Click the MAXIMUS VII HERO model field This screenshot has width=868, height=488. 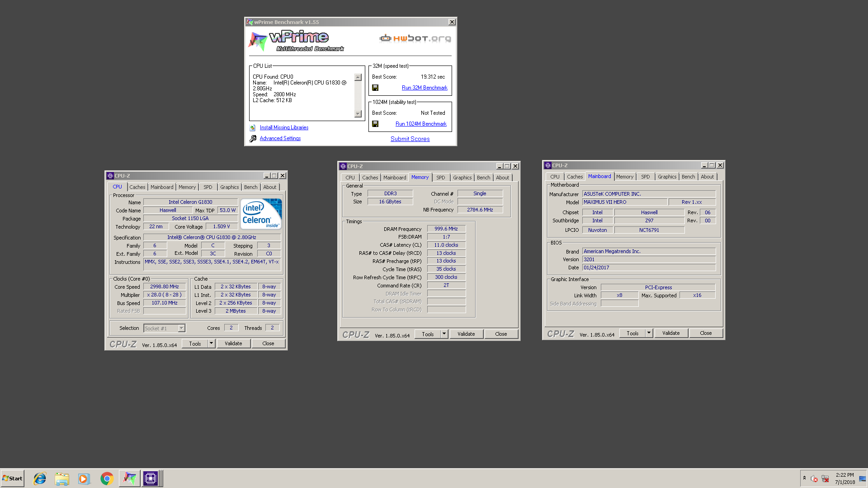click(x=625, y=202)
